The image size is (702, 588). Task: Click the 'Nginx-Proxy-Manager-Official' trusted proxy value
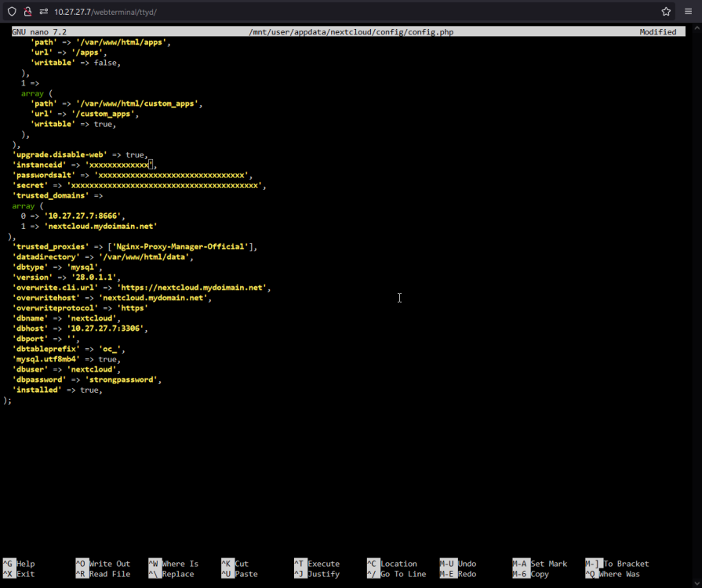click(x=180, y=246)
